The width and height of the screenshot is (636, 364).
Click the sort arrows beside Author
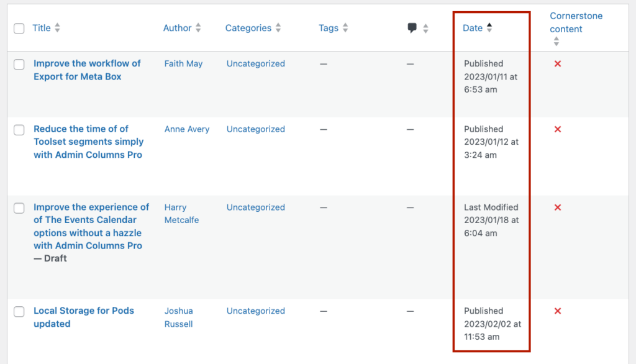[x=198, y=27]
